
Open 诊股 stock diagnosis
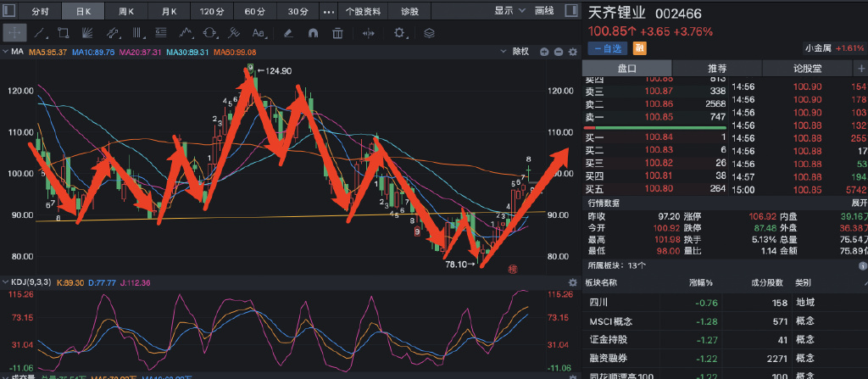409,11
